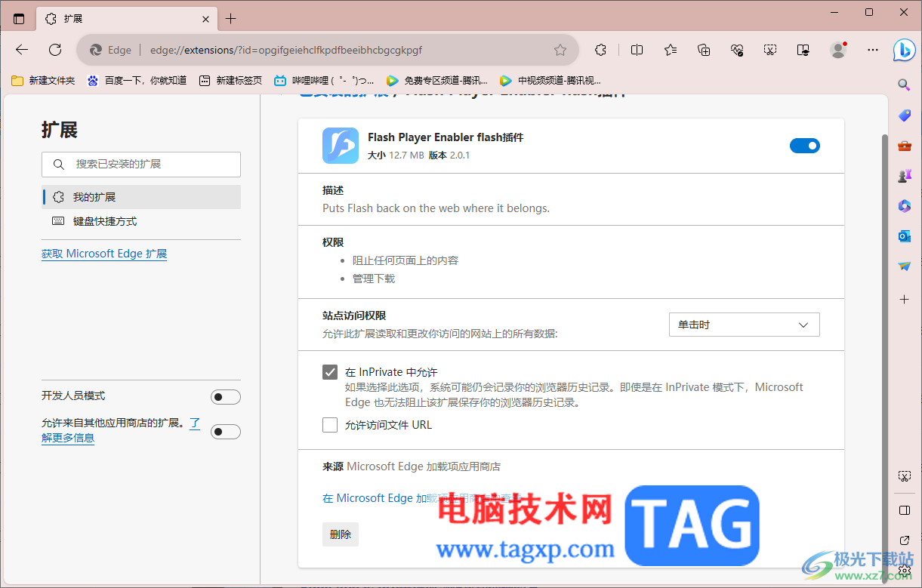922x588 pixels.
Task: Open link in external window icon
Action: pyautogui.click(x=904, y=540)
